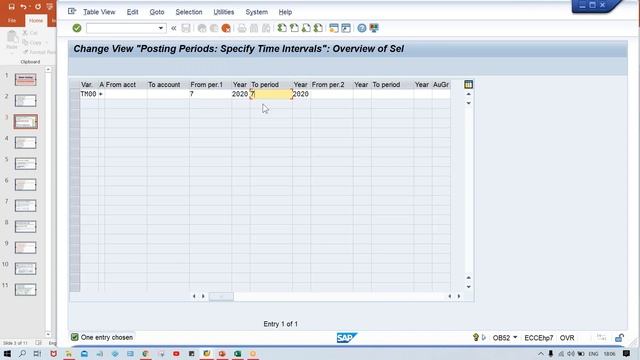Select PowerPoint slide 6 thumbnail

[x=25, y=184]
